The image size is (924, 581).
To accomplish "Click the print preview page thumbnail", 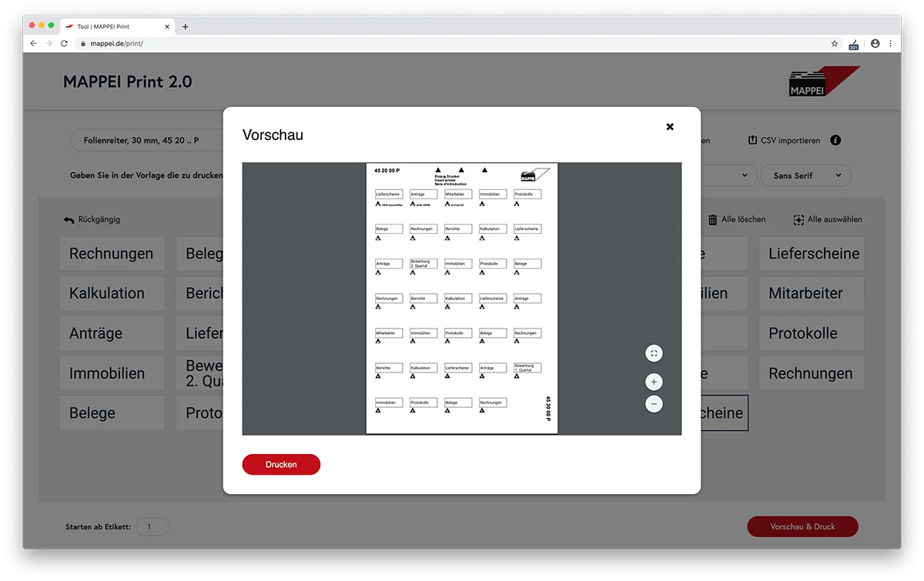I will pos(462,299).
